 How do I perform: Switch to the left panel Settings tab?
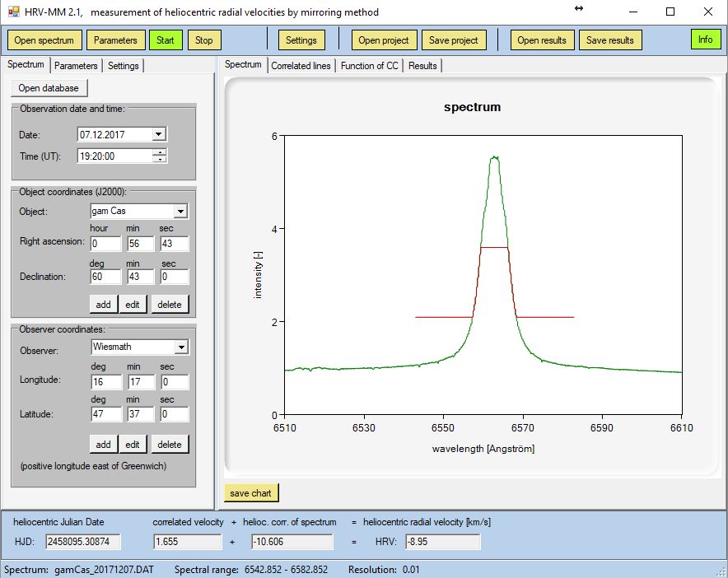[123, 66]
